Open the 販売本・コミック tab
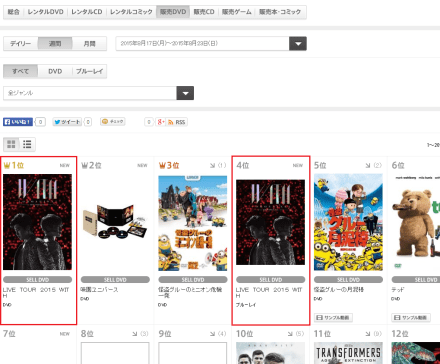Viewport: 440px width, 364px height. [280, 12]
